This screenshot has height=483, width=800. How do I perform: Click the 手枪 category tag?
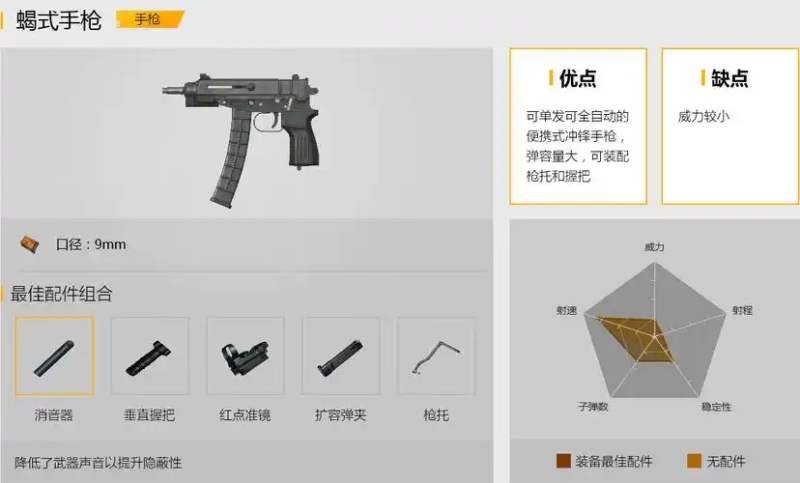click(149, 19)
